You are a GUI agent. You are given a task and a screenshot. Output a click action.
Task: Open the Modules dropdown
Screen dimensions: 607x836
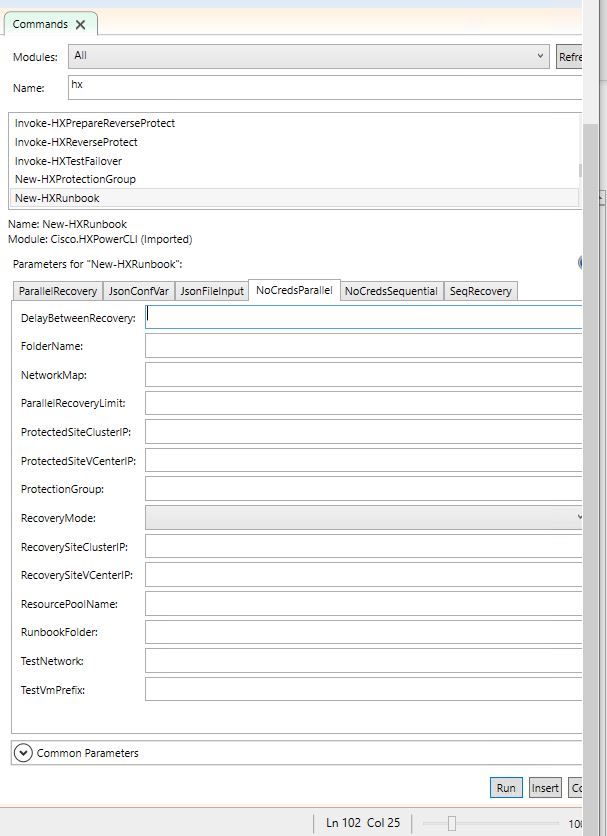click(x=309, y=56)
